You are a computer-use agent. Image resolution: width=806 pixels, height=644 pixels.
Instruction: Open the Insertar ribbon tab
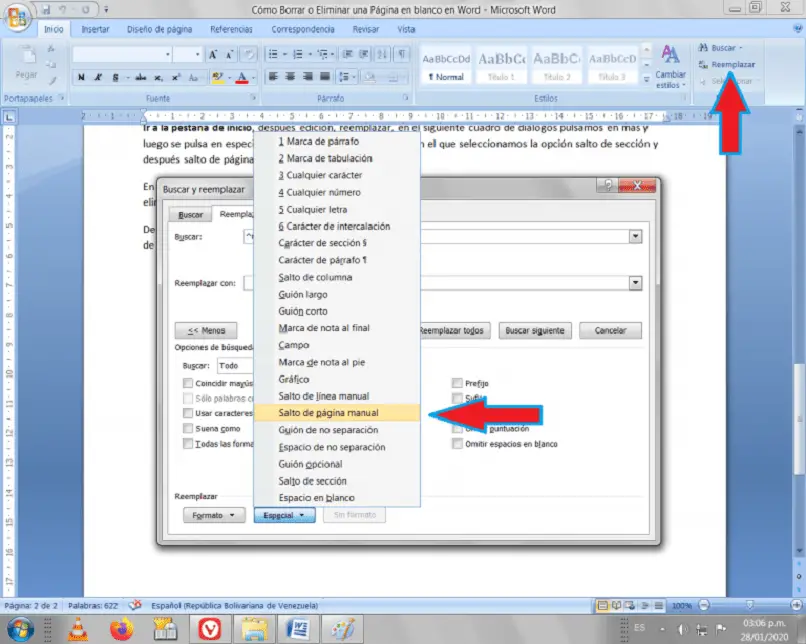[x=95, y=29]
